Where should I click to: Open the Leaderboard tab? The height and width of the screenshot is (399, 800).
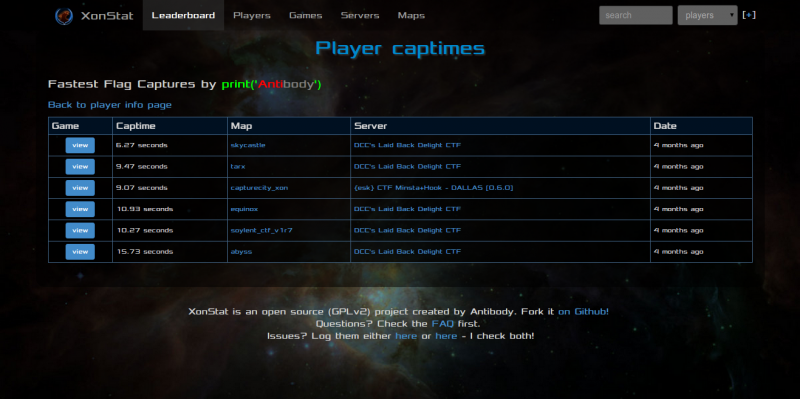tap(183, 15)
